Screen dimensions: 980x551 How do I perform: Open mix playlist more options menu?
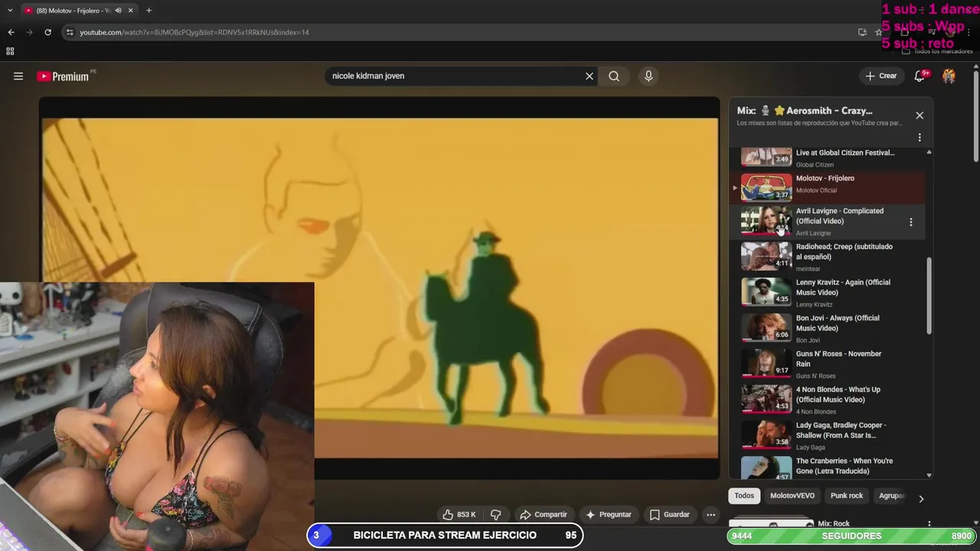pyautogui.click(x=920, y=138)
